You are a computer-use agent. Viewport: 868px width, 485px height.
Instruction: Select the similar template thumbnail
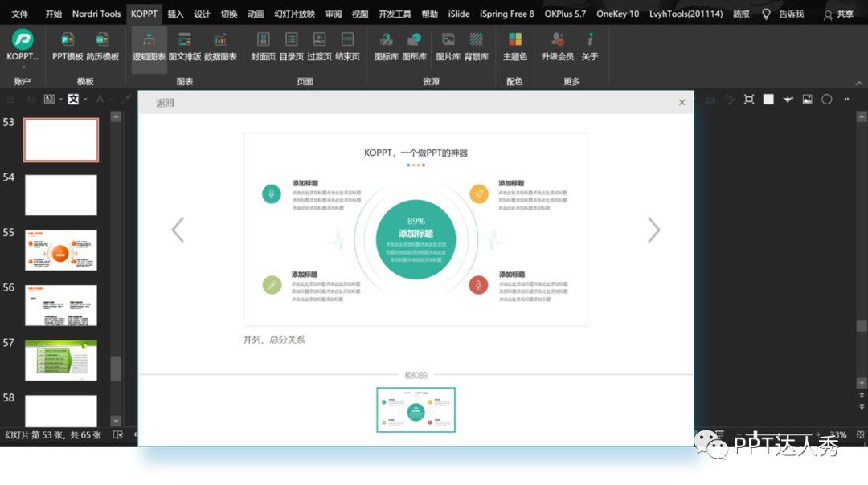click(x=416, y=410)
